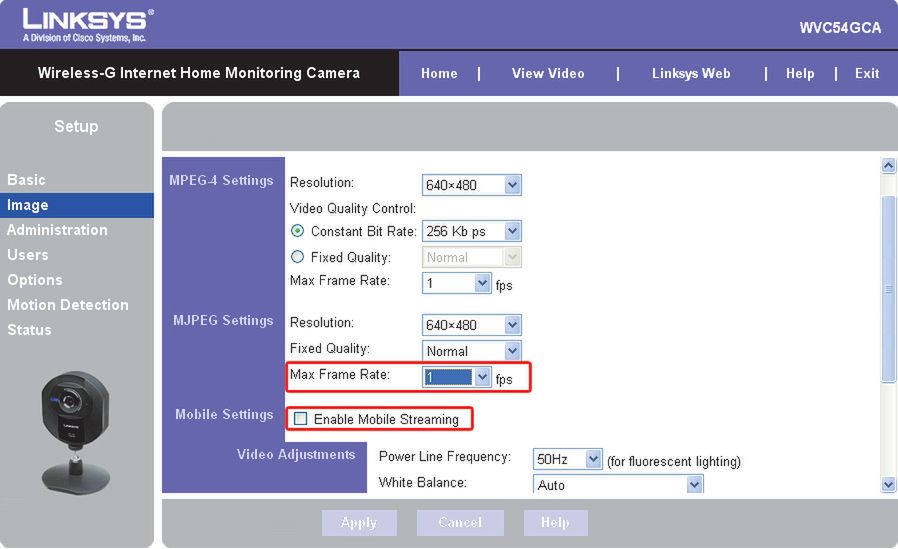Click Exit in top navigation
The height and width of the screenshot is (549, 898).
(867, 73)
